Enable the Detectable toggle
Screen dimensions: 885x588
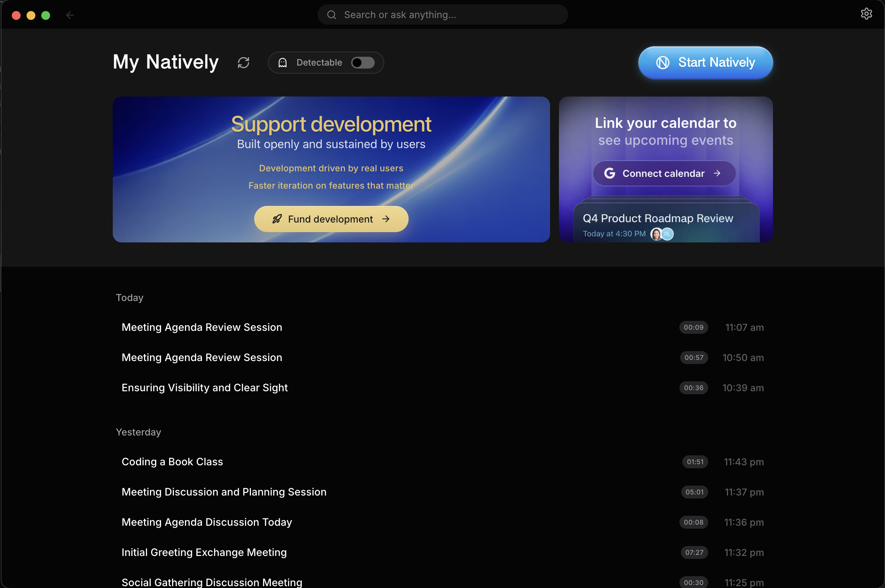pyautogui.click(x=363, y=62)
